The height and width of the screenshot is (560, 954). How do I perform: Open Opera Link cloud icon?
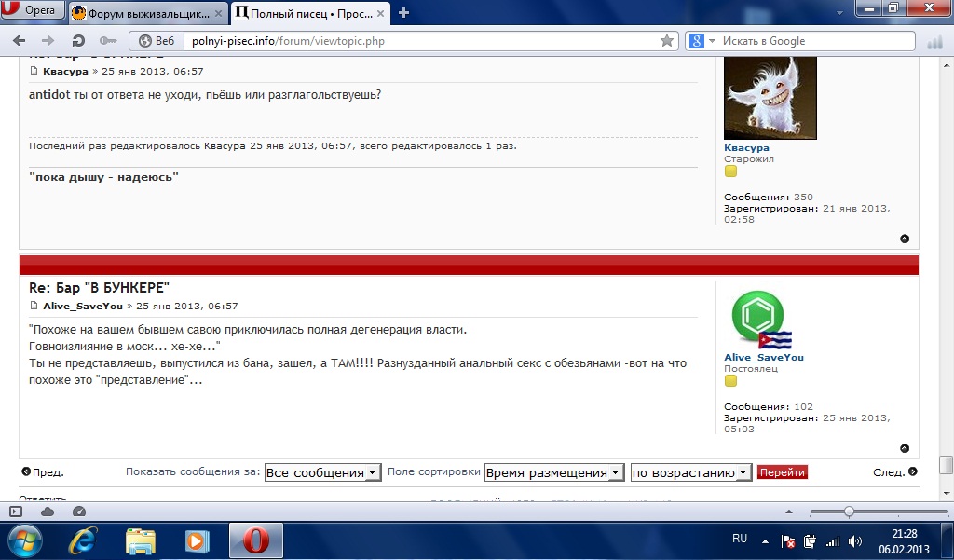(x=48, y=512)
